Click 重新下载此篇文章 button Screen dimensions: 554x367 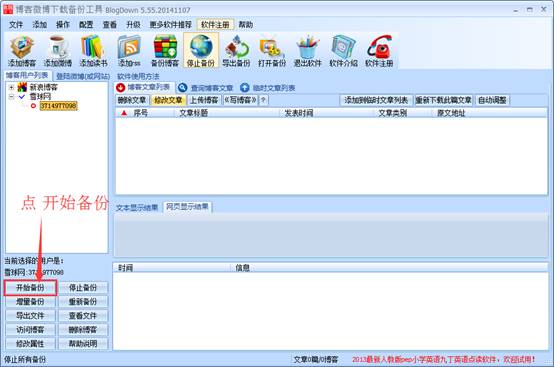(x=443, y=100)
